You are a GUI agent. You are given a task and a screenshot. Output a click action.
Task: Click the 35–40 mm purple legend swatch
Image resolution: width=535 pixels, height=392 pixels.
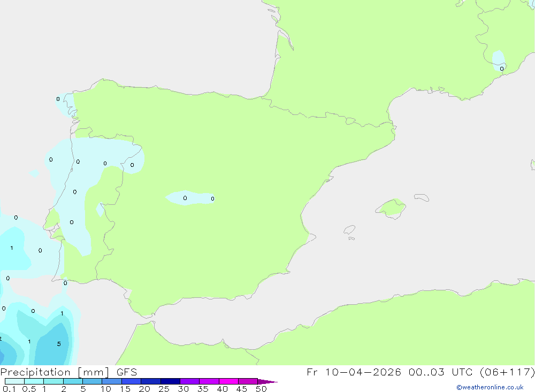pyautogui.click(x=209, y=381)
